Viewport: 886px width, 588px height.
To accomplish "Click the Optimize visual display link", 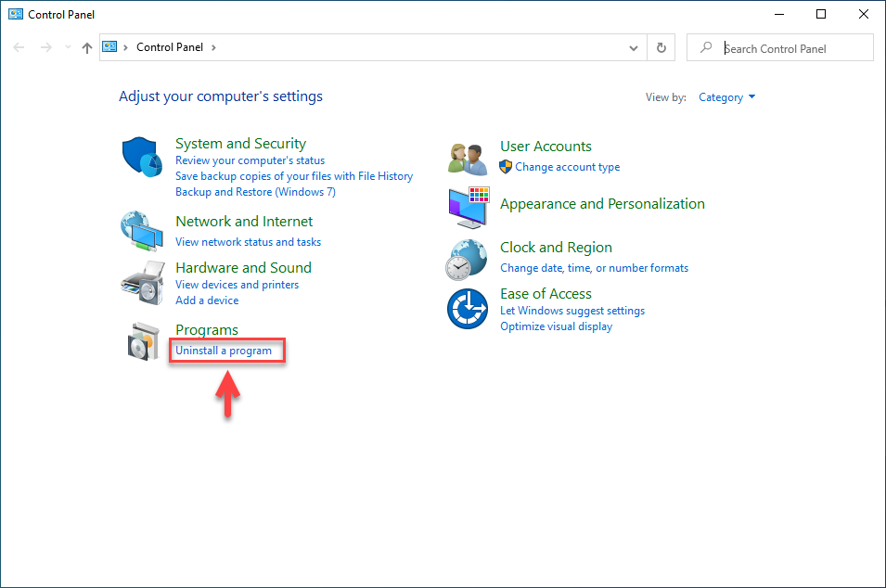I will click(x=556, y=326).
